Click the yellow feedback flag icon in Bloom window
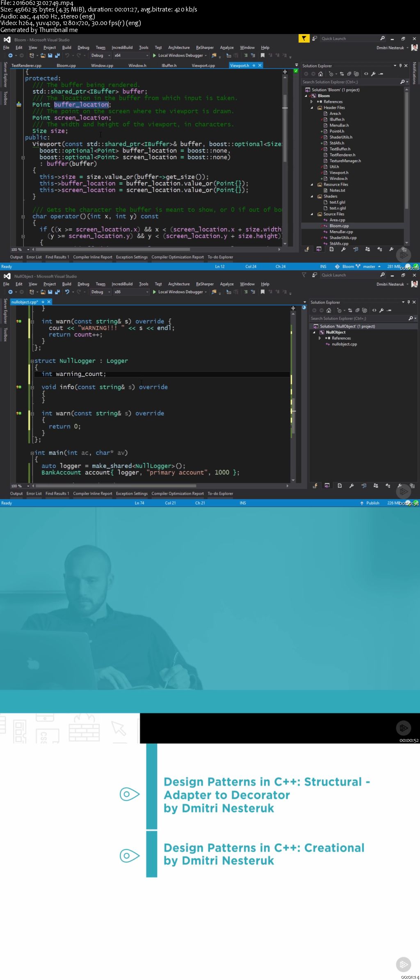The width and height of the screenshot is (420, 980). pos(304,39)
